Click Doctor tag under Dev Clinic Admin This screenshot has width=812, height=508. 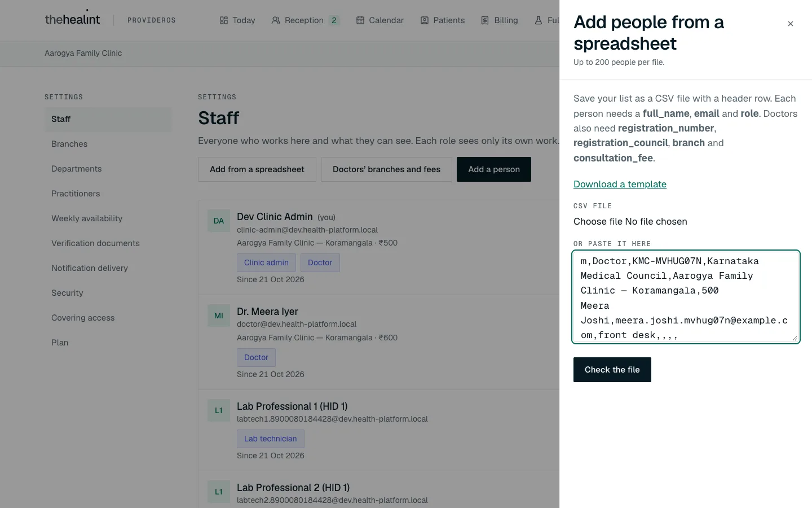(x=320, y=262)
